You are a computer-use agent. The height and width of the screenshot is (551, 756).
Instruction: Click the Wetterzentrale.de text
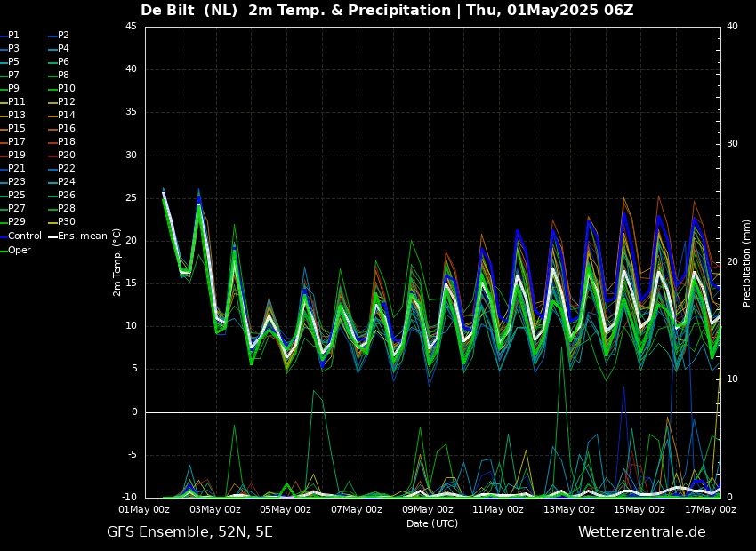point(641,532)
